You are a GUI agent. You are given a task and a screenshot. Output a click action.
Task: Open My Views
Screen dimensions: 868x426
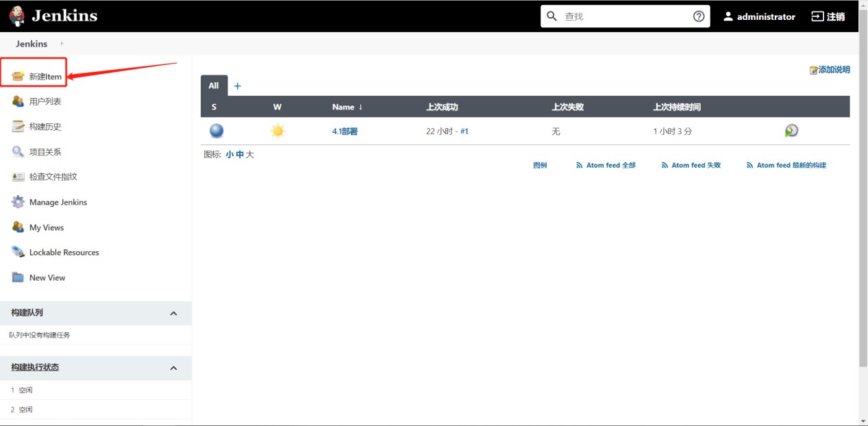pyautogui.click(x=47, y=227)
